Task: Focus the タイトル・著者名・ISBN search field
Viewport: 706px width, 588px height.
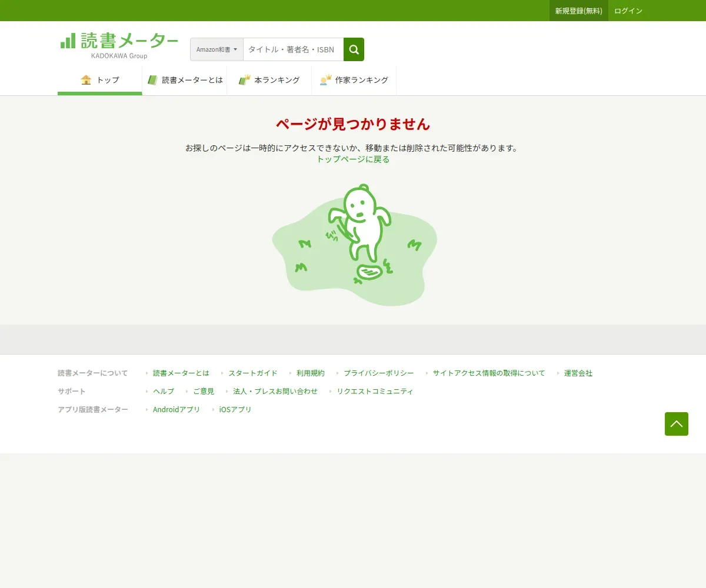Action: pyautogui.click(x=294, y=49)
